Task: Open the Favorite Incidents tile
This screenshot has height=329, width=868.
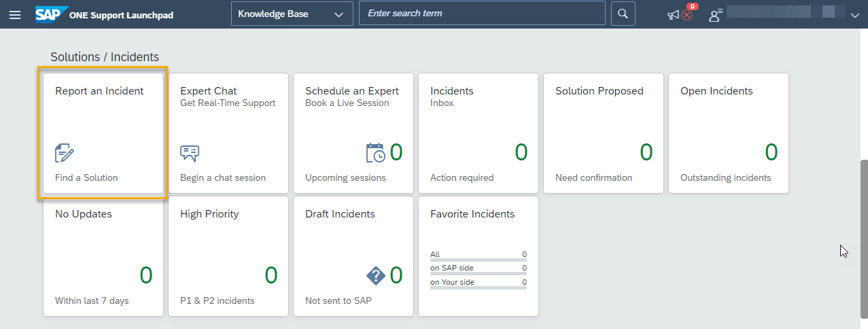Action: pos(479,256)
